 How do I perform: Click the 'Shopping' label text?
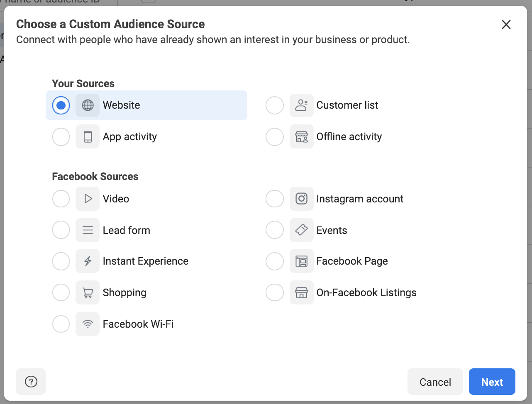click(124, 293)
